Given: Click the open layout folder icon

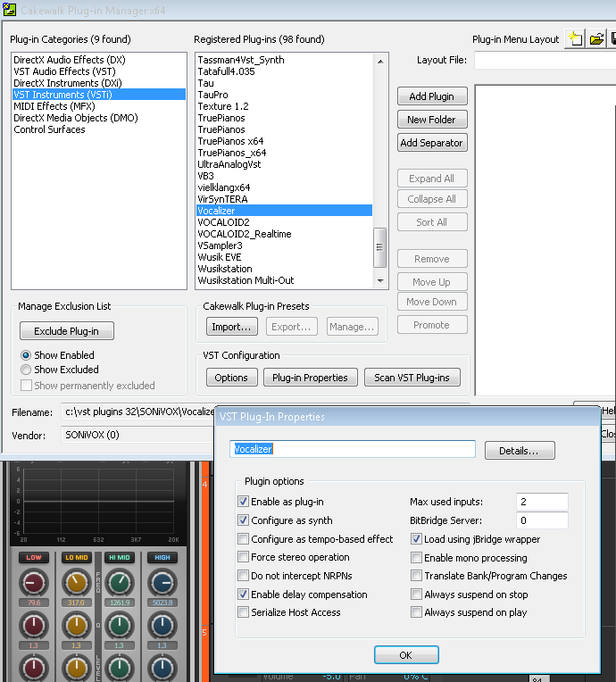Looking at the screenshot, I should click(x=596, y=39).
